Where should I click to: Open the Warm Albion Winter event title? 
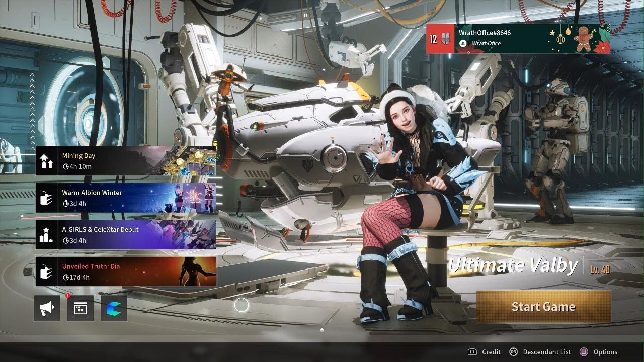coord(92,193)
